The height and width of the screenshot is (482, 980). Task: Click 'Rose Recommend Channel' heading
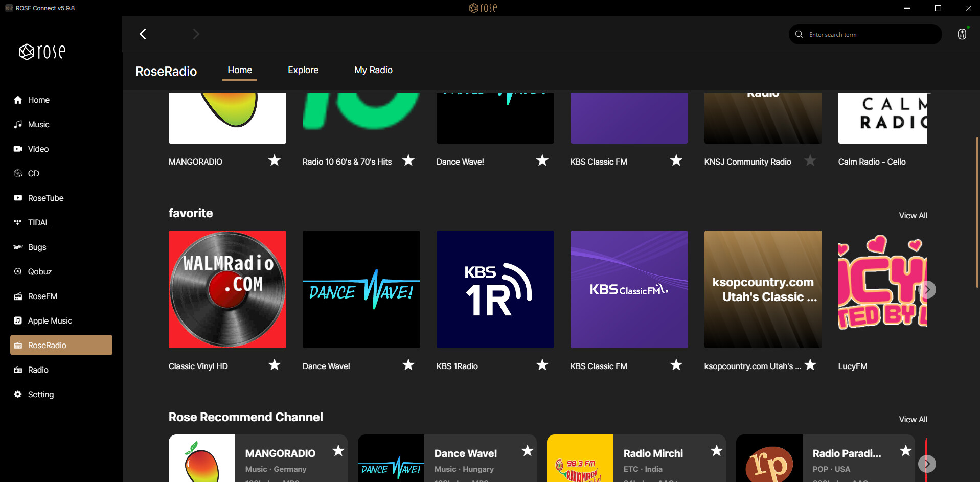coord(246,417)
